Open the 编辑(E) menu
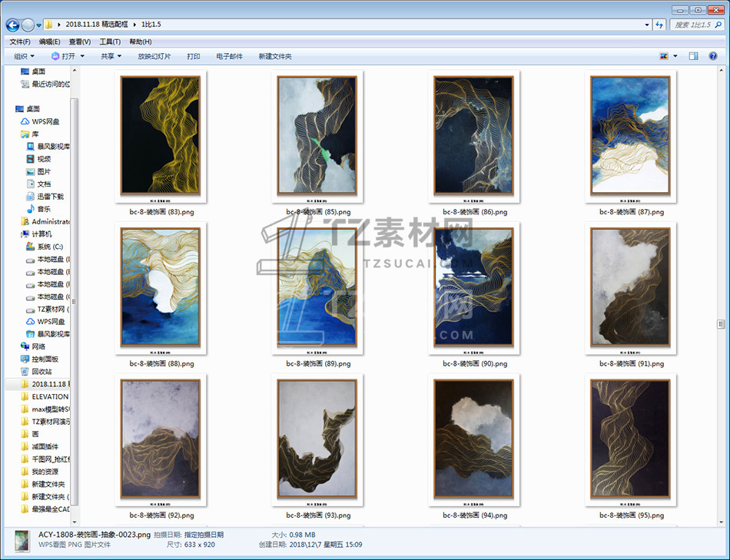 [49, 42]
